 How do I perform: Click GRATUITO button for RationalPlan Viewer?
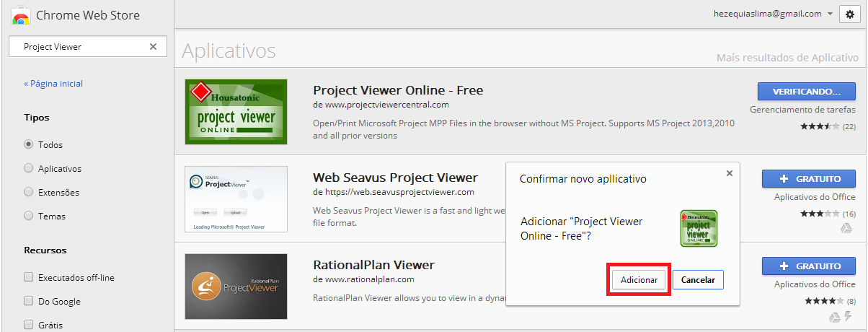[809, 266]
